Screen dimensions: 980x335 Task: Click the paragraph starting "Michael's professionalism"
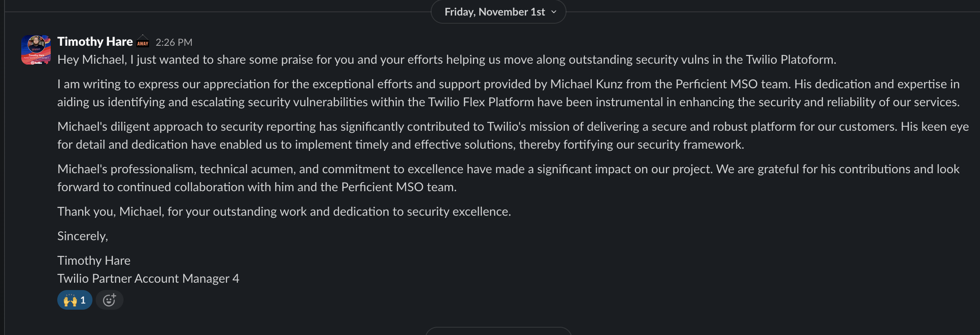click(x=508, y=178)
